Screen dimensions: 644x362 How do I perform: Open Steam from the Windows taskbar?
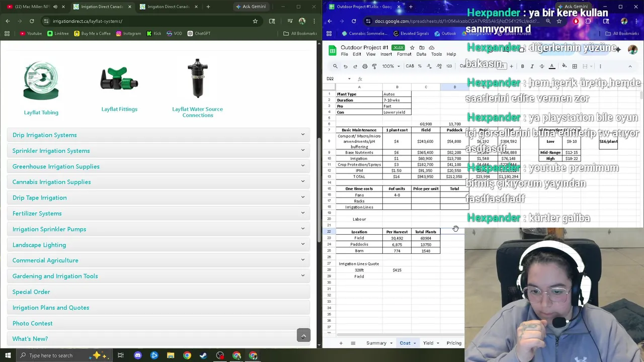click(x=204, y=355)
